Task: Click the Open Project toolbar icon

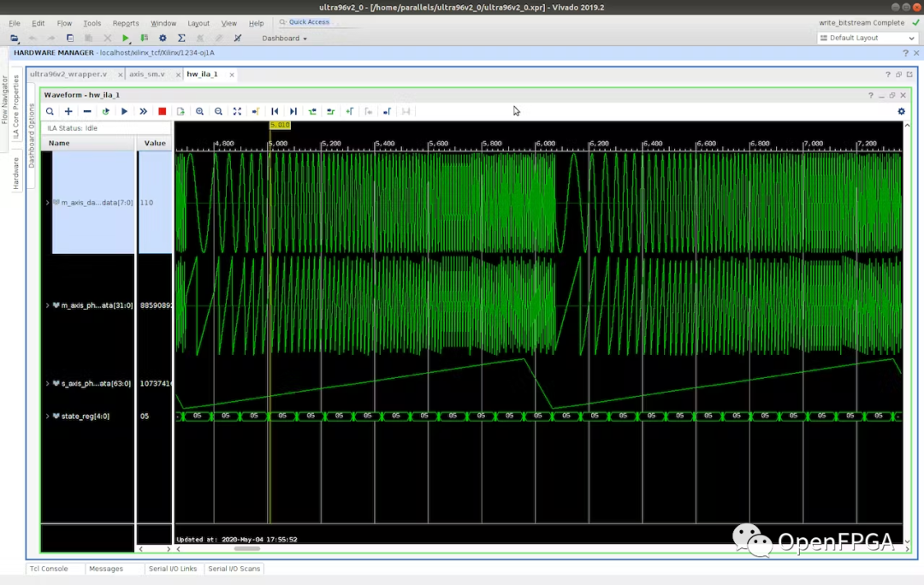Action: pos(15,38)
